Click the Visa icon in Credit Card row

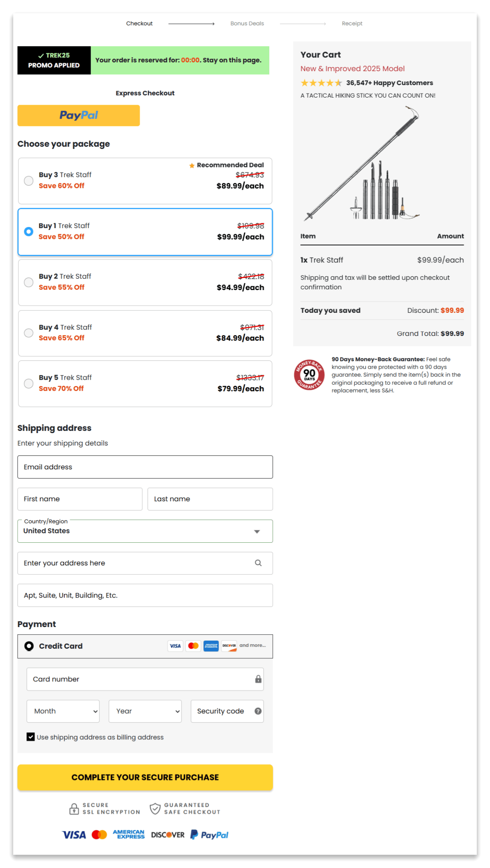[175, 646]
